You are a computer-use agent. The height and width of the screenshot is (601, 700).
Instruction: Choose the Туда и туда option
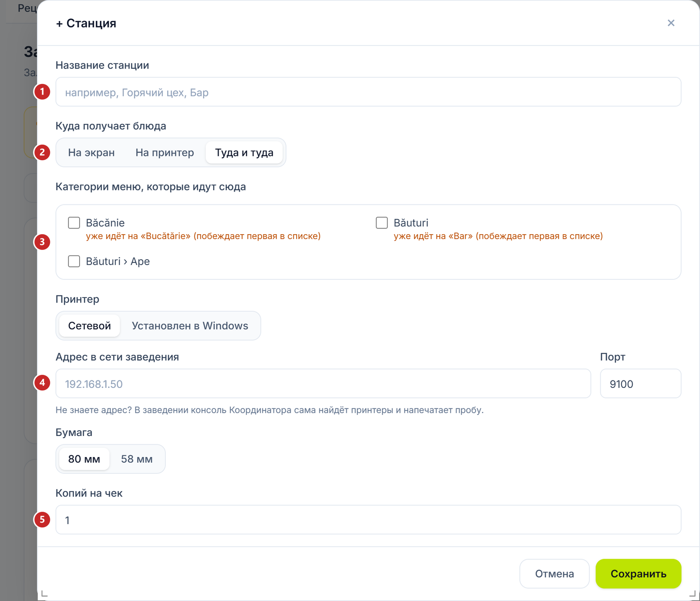(244, 152)
